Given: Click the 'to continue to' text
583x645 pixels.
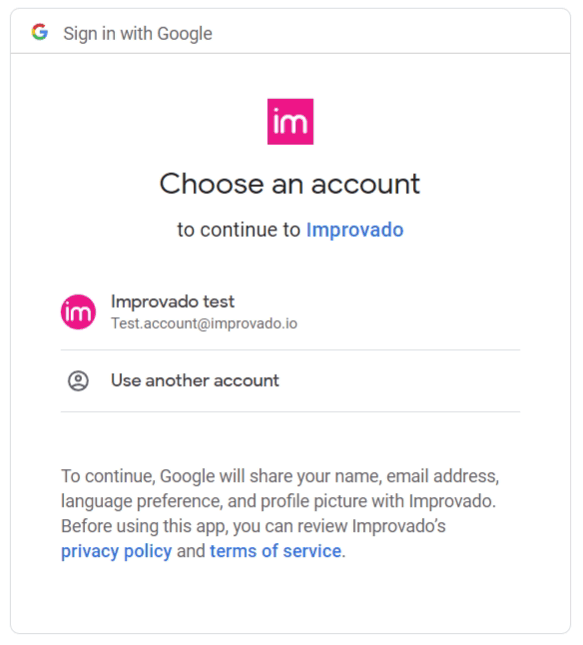Looking at the screenshot, I should click(x=239, y=230).
